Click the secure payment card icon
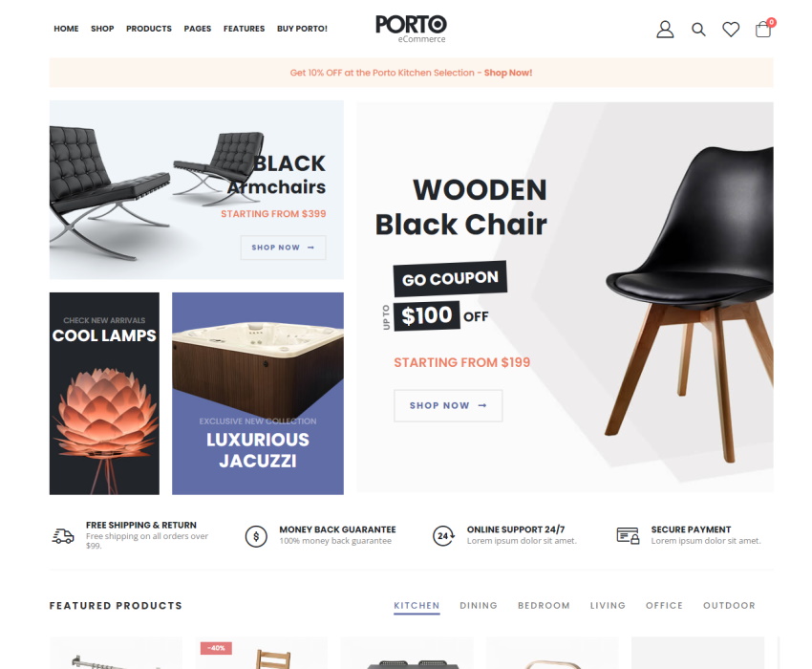 [x=628, y=536]
